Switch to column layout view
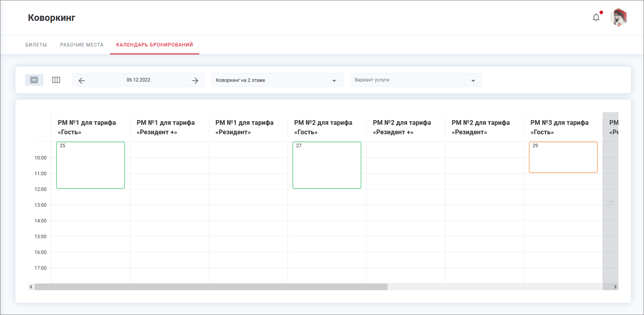Image resolution: width=644 pixels, height=315 pixels. click(56, 80)
